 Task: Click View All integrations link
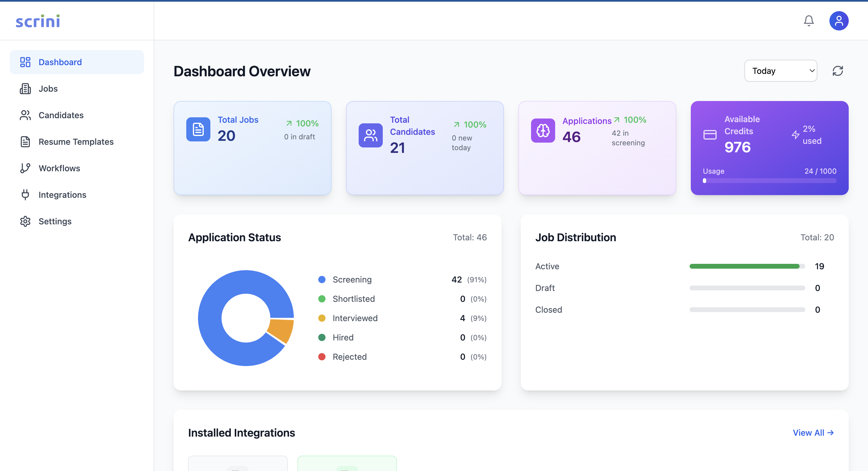pyautogui.click(x=813, y=433)
